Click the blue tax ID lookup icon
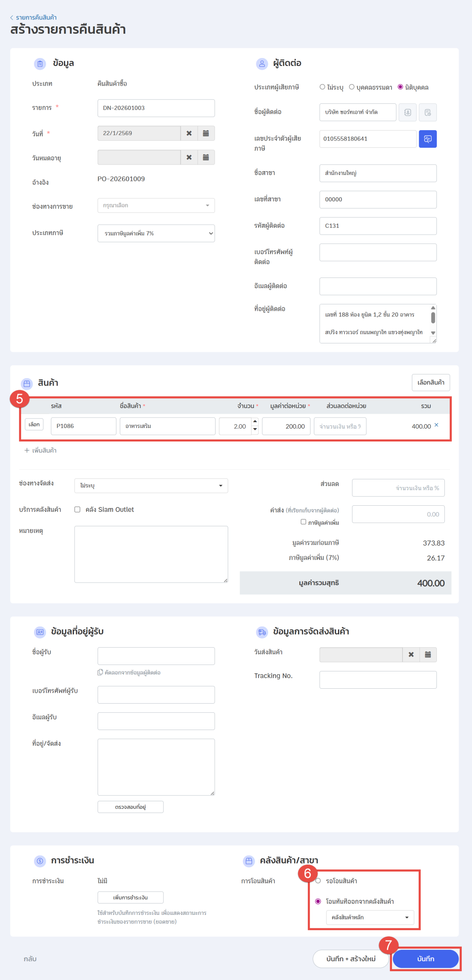Image resolution: width=472 pixels, height=980 pixels. tap(427, 139)
